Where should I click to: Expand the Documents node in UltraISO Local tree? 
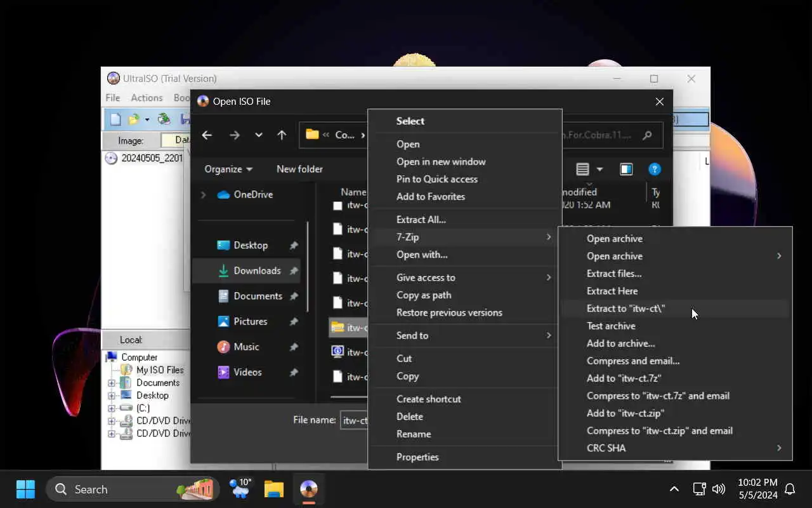point(112,383)
